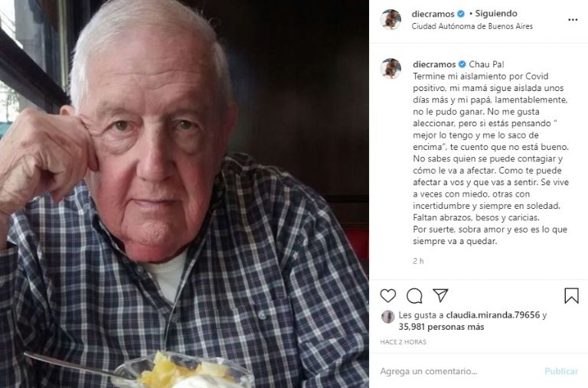Open diecramos username in caption
Screen dimensions: 588x388
[x=434, y=64]
